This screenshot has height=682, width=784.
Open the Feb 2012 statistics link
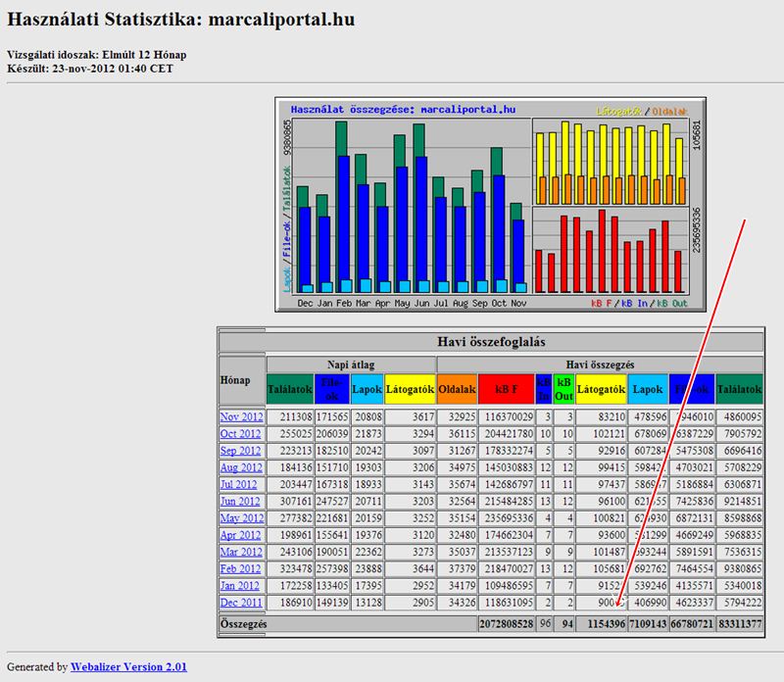[x=240, y=569]
